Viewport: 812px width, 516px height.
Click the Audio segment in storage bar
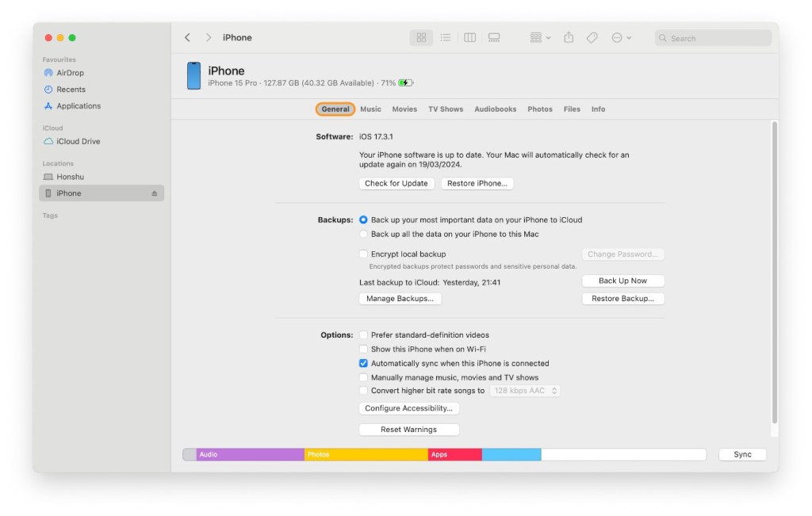(250, 455)
